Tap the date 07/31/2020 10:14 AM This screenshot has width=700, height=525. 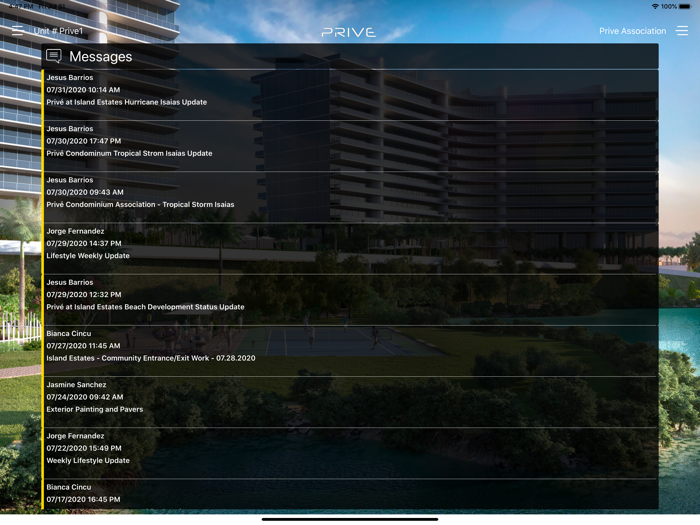pos(83,90)
